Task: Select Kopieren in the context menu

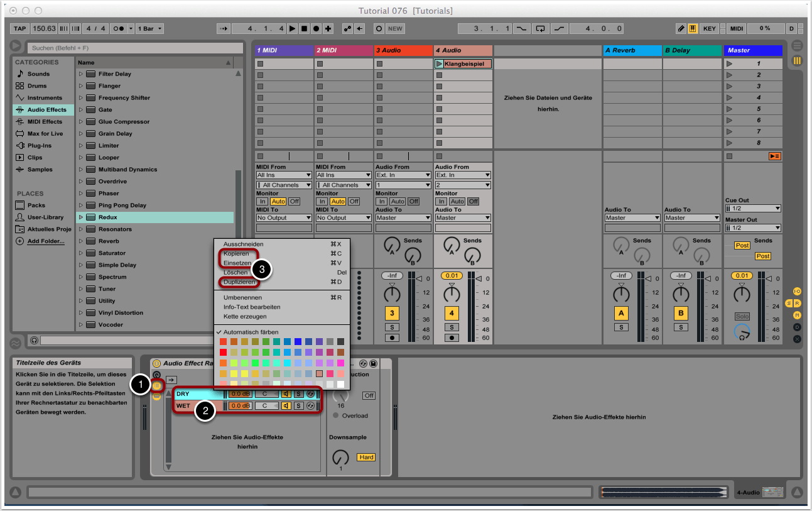Action: 236,253
